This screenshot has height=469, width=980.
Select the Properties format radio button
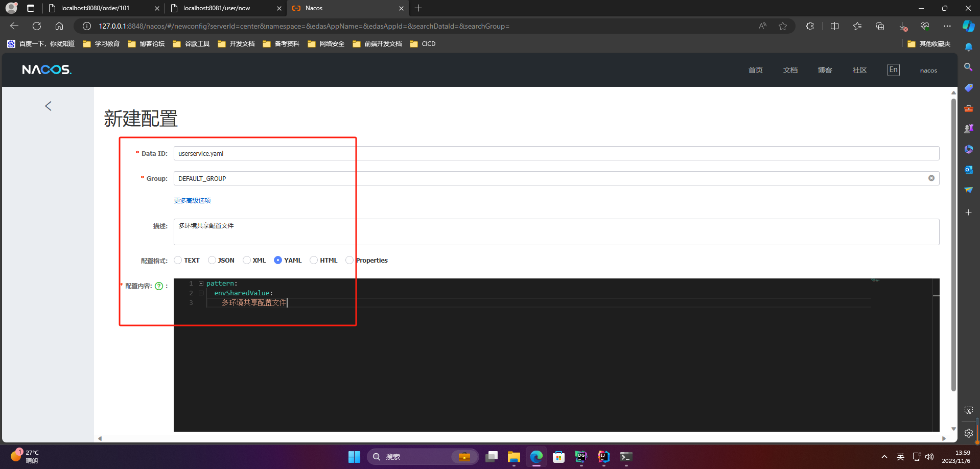349,260
